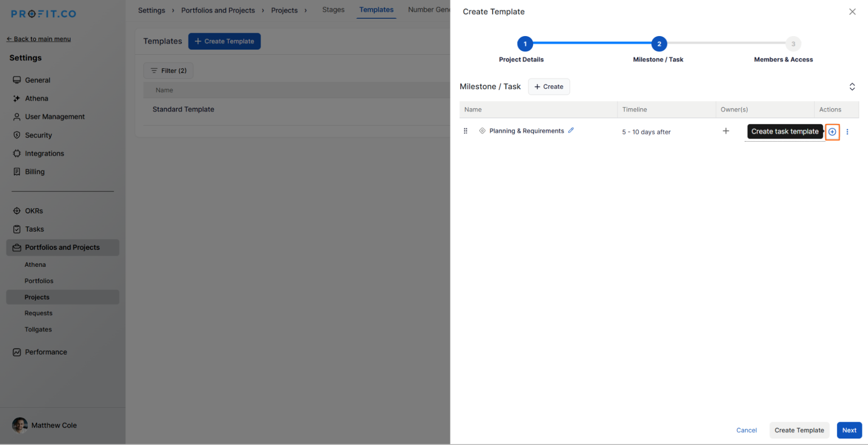This screenshot has width=868, height=445.
Task: Click the Projects breadcrumb
Action: point(284,10)
